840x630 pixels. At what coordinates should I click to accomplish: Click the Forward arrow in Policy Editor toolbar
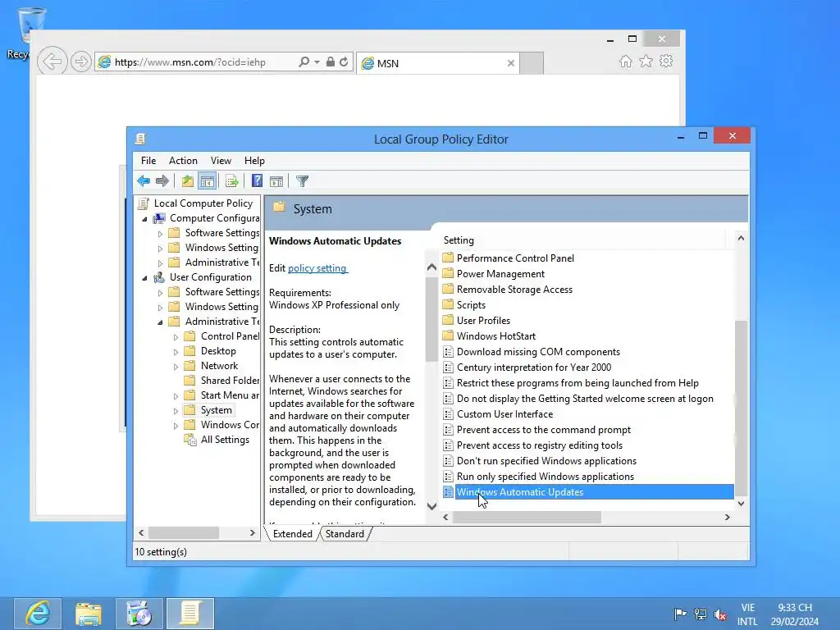162,181
